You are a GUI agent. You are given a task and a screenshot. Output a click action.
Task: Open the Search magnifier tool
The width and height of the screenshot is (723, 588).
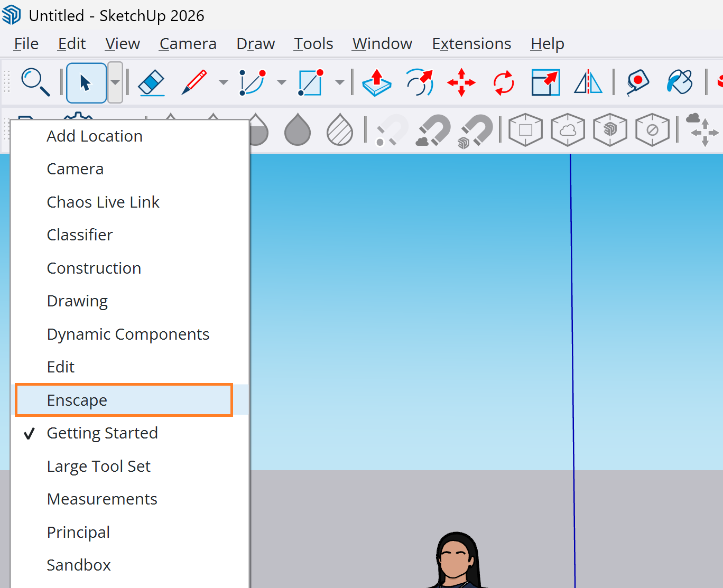pyautogui.click(x=35, y=82)
